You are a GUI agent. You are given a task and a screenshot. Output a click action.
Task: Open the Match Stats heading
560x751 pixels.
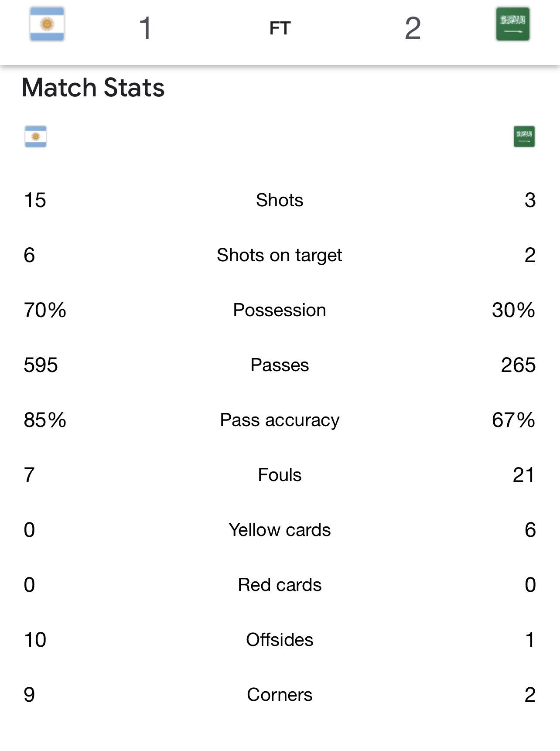pos(93,87)
